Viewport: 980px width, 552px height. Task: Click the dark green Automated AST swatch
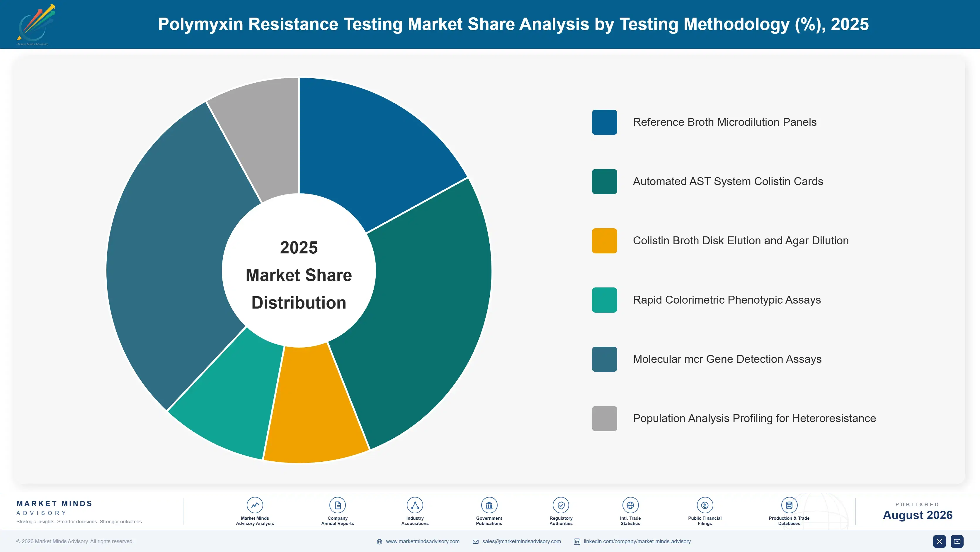click(x=604, y=182)
